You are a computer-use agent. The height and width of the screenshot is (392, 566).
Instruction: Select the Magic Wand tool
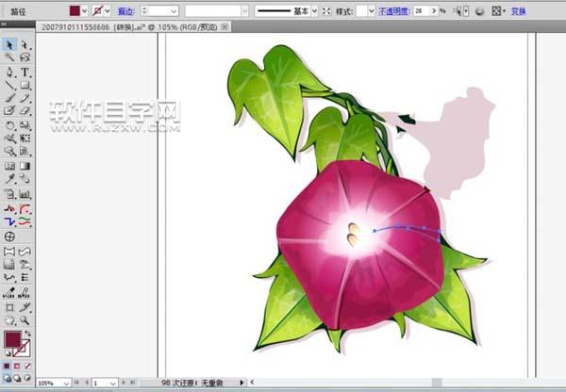click(x=9, y=57)
